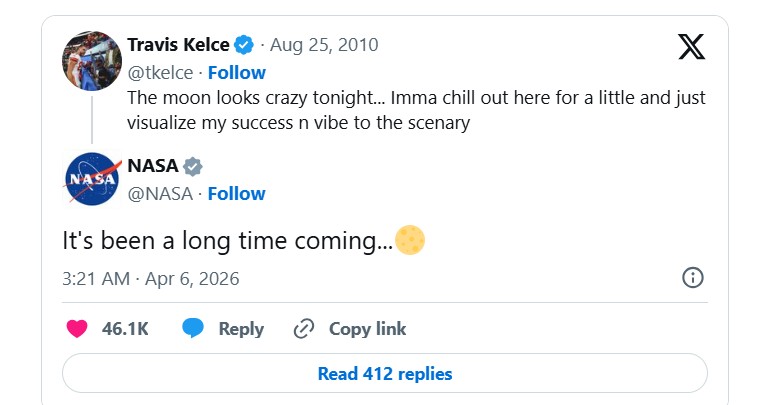Click the chain copy link icon

click(x=304, y=329)
